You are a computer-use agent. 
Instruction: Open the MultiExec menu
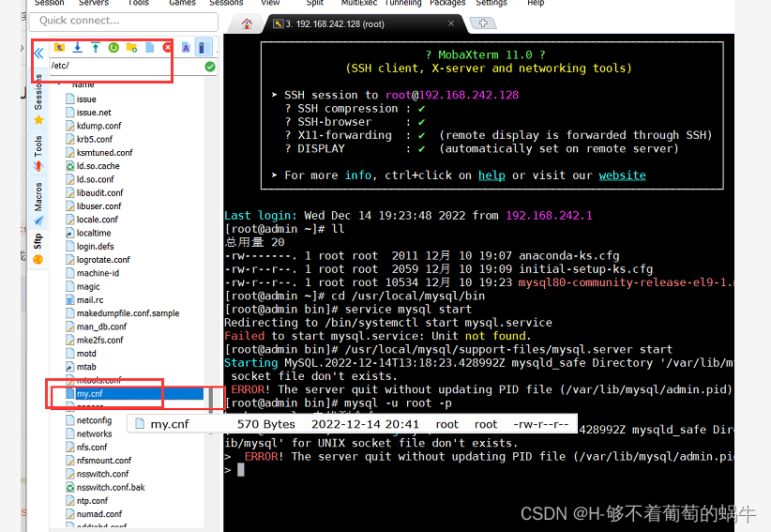point(359,3)
